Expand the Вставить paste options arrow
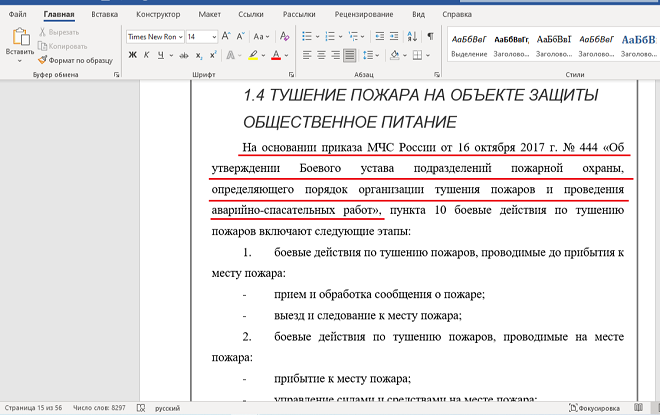 19,61
